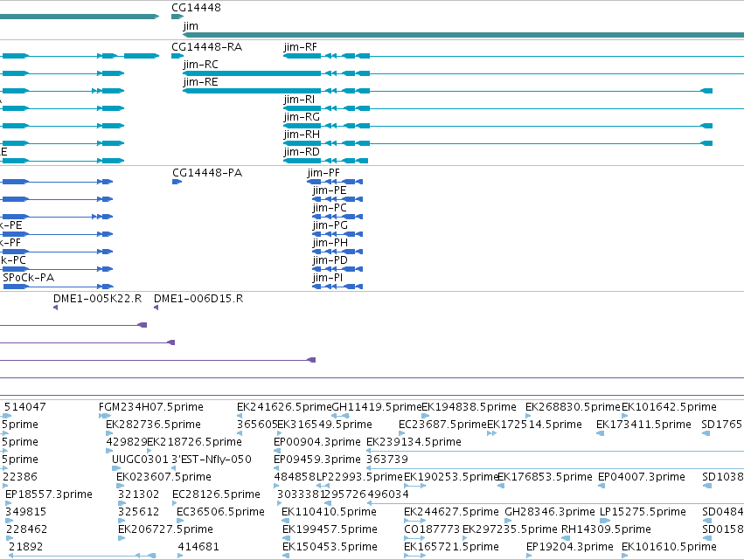The width and height of the screenshot is (744, 560).
Task: Select EST GH11419.5prime
Action: click(377, 407)
